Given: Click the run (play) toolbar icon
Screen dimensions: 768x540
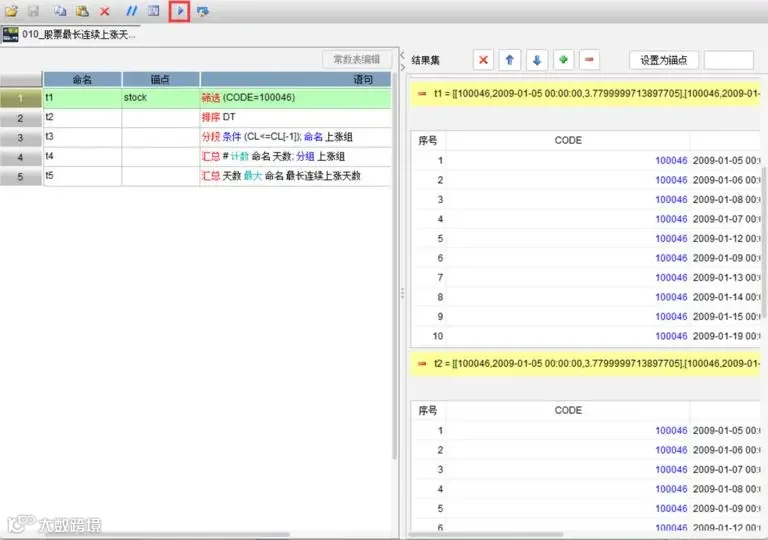Looking at the screenshot, I should (179, 11).
